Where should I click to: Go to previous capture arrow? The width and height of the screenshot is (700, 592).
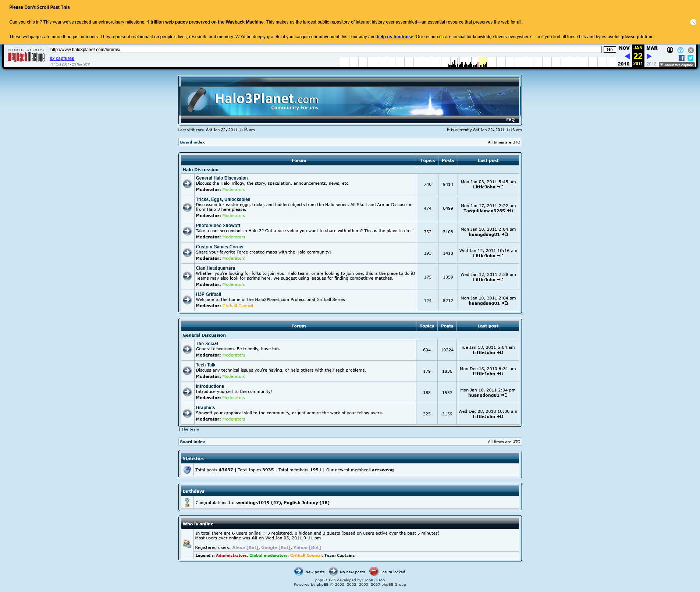[627, 56]
